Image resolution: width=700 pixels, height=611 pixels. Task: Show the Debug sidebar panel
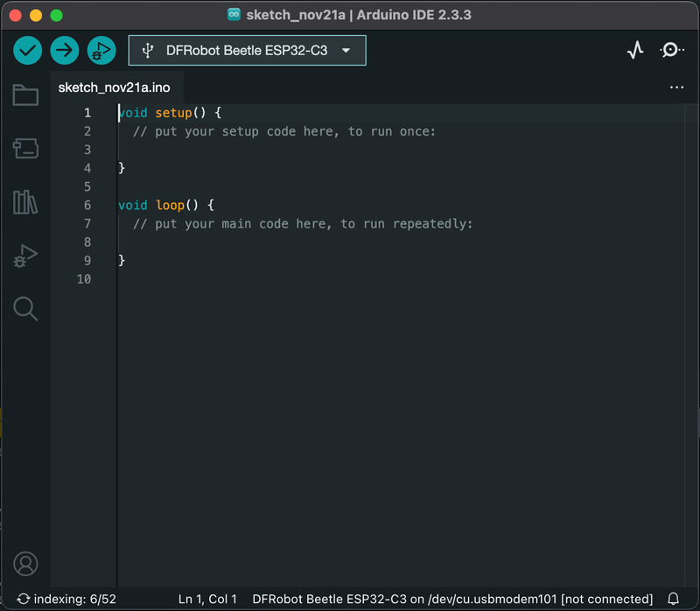(25, 256)
